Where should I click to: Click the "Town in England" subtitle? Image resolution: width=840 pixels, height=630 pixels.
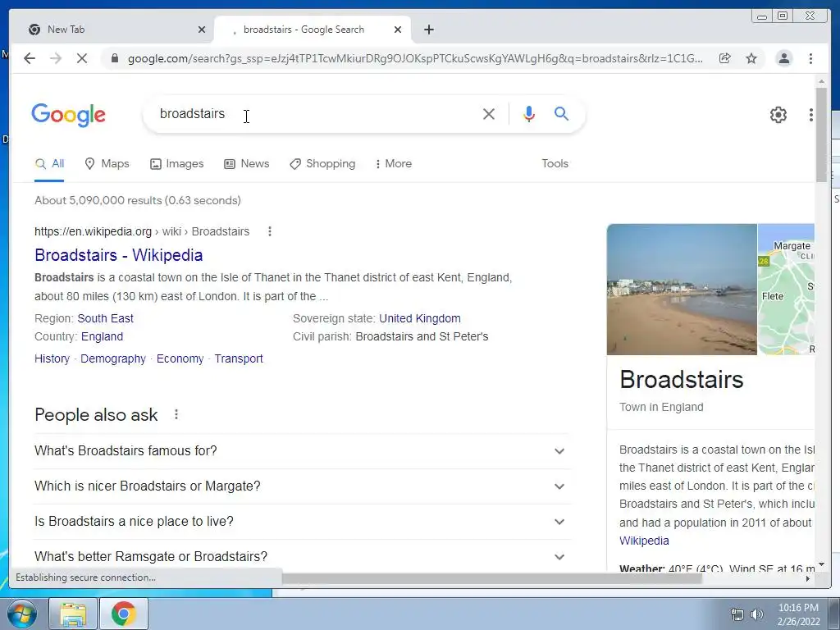[661, 407]
